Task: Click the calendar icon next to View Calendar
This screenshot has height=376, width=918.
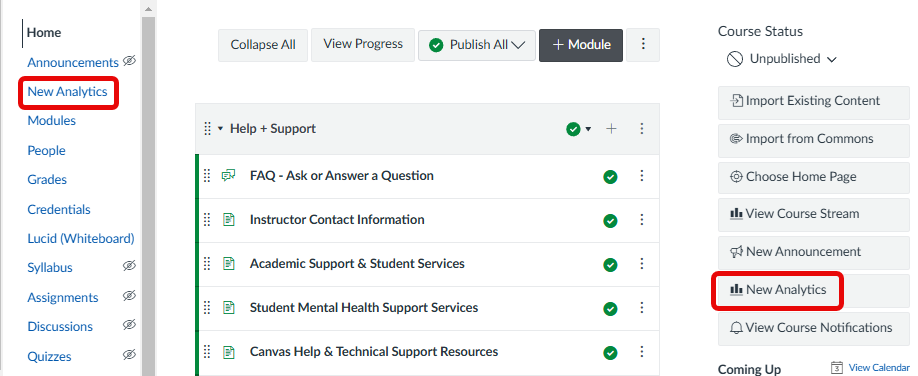Action: (x=838, y=368)
